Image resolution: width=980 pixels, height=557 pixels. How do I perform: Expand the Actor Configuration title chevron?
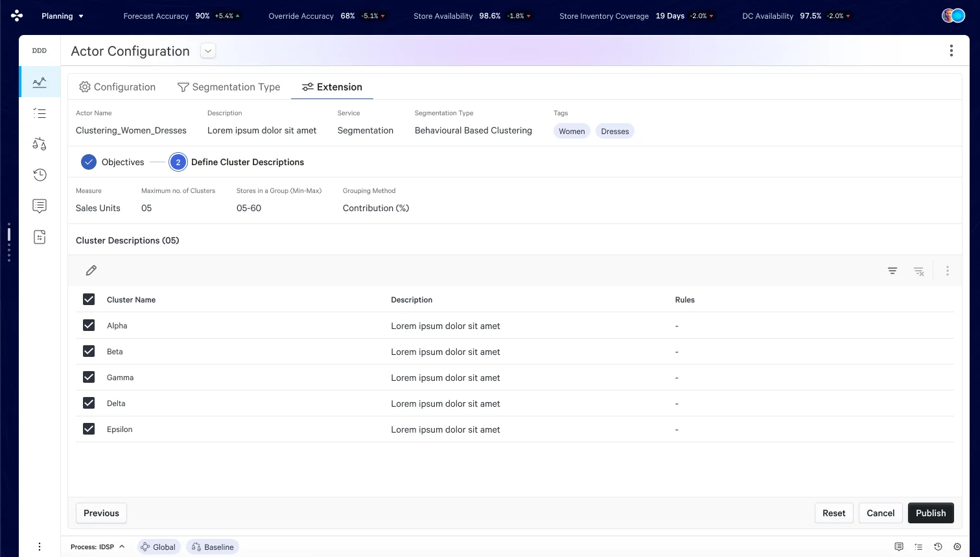(x=208, y=51)
